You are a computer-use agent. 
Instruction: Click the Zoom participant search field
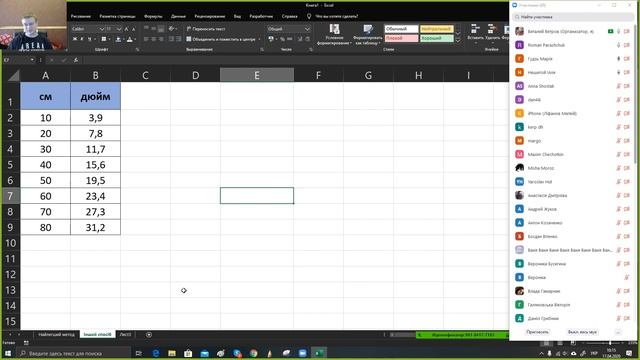pyautogui.click(x=573, y=17)
